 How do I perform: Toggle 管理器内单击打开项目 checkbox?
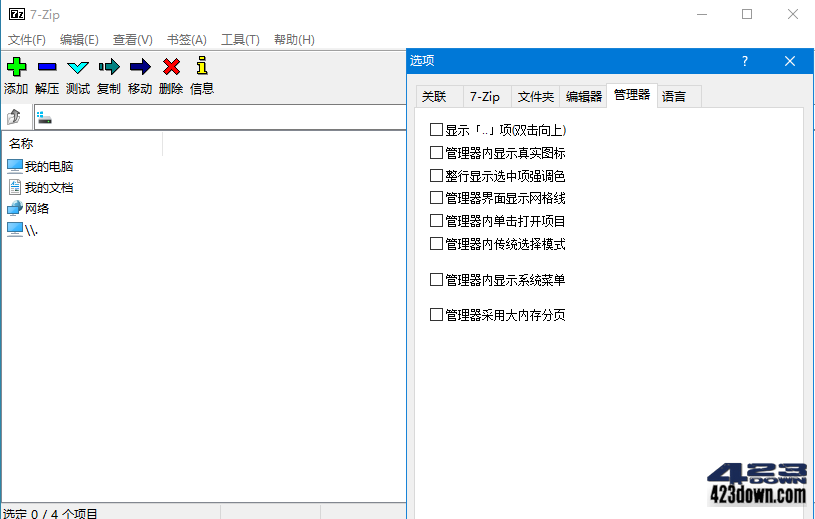click(x=436, y=220)
